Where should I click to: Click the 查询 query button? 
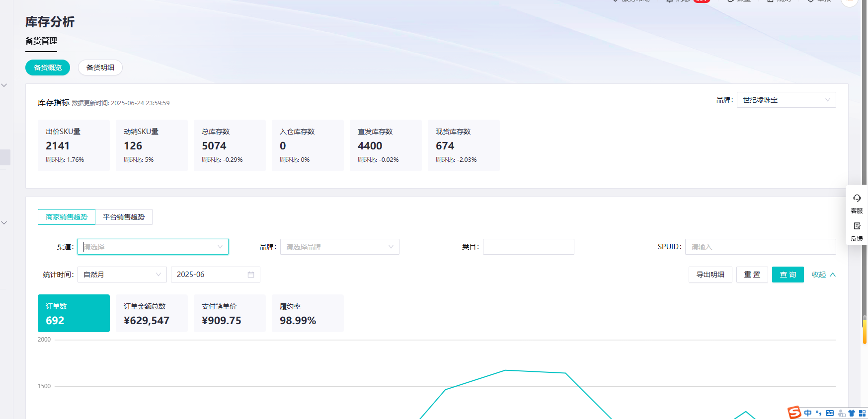[788, 275]
